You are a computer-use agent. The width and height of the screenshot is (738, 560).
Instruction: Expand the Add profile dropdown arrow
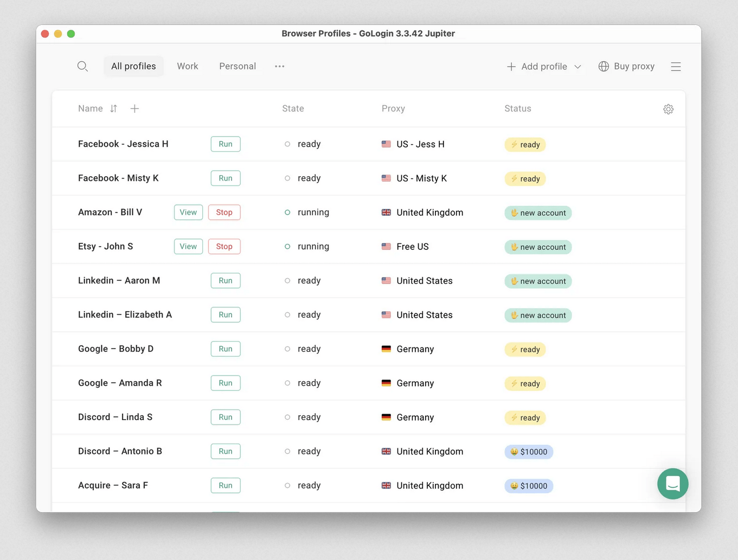pyautogui.click(x=577, y=67)
